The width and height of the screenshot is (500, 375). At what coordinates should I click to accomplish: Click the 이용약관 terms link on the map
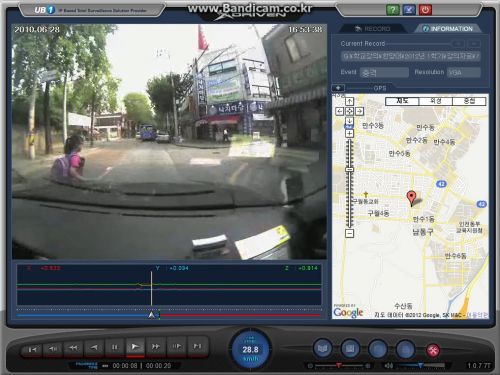pyautogui.click(x=477, y=315)
